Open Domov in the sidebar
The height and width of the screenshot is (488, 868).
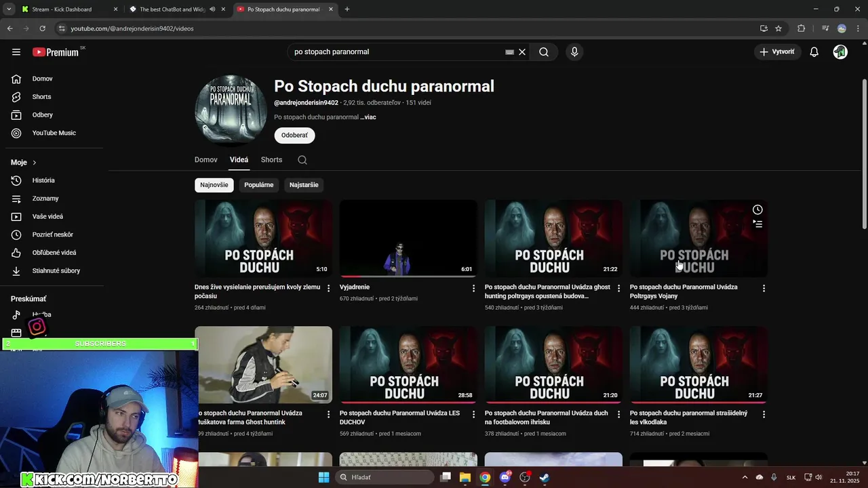54,79
